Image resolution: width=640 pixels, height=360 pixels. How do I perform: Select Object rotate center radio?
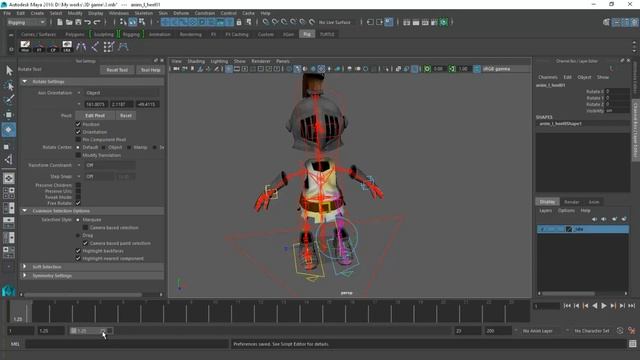pyautogui.click(x=103, y=147)
